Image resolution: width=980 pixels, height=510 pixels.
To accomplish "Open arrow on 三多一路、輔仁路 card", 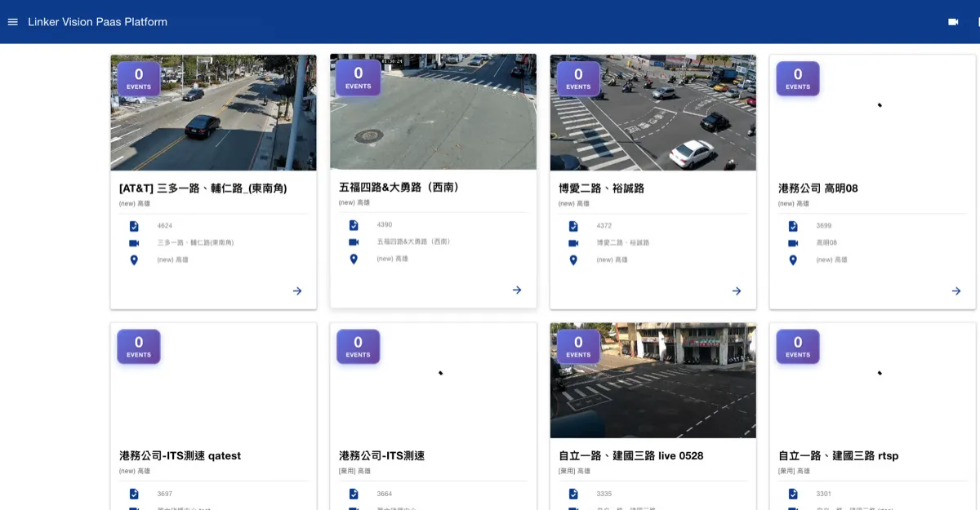I will click(x=297, y=290).
